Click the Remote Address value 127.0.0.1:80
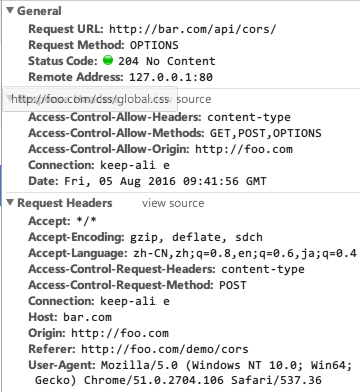 (171, 77)
